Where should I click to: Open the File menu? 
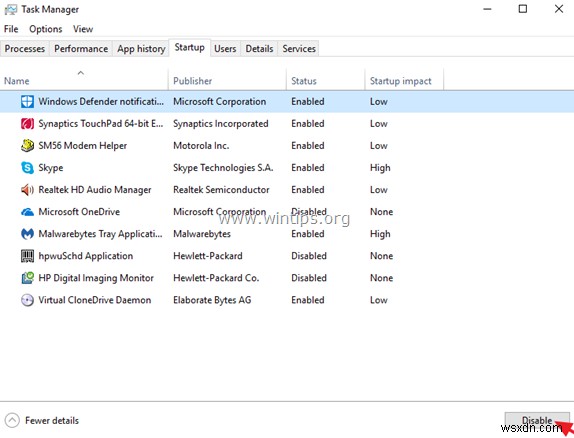[x=11, y=29]
